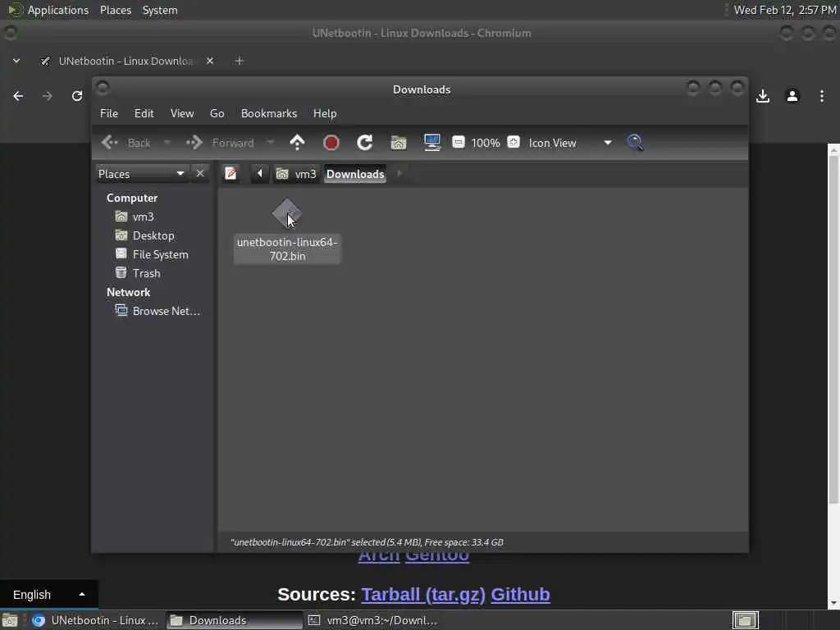This screenshot has width=840, height=630.
Task: Click Downloads path bar button
Action: (x=355, y=174)
